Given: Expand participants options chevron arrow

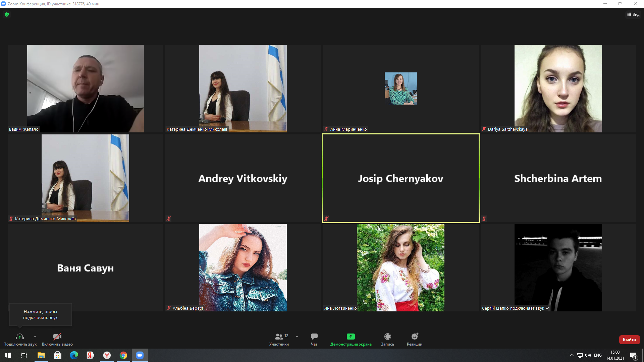Looking at the screenshot, I should (297, 337).
